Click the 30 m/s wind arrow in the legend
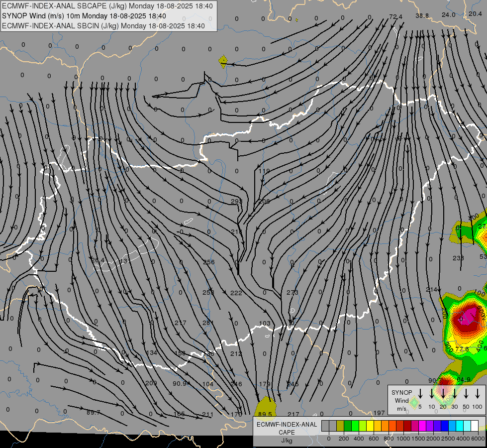This screenshot has height=448, width=487. click(x=455, y=393)
